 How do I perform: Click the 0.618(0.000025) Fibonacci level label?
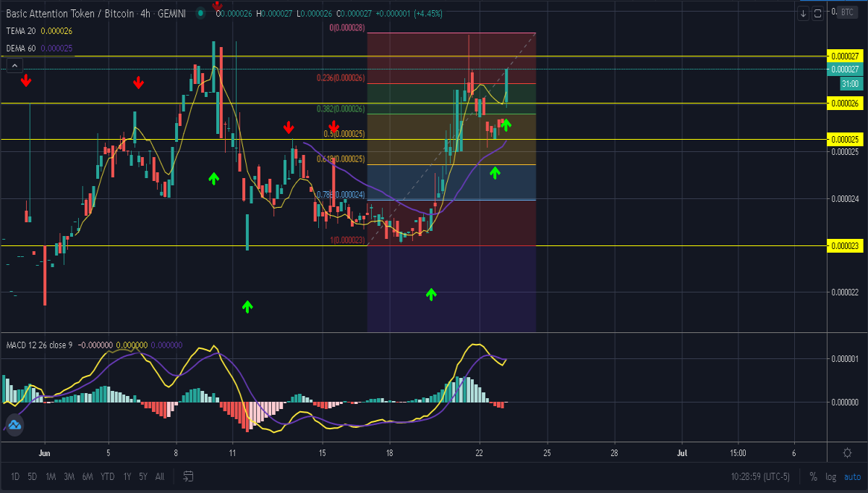(340, 159)
